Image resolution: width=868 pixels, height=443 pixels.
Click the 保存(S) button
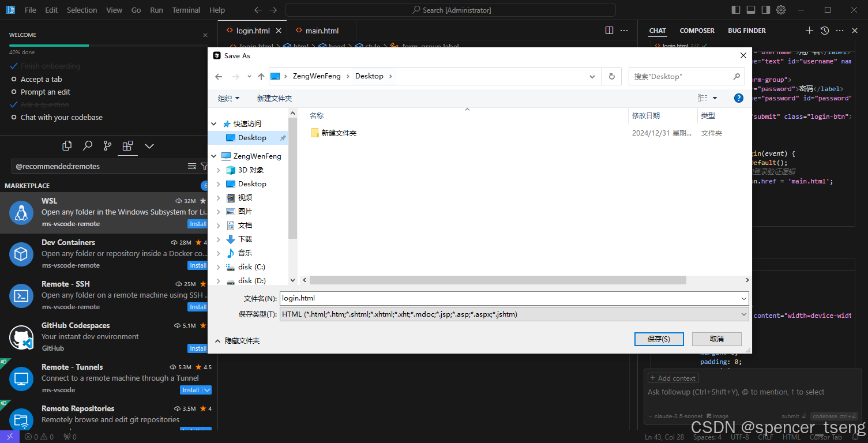(x=659, y=339)
